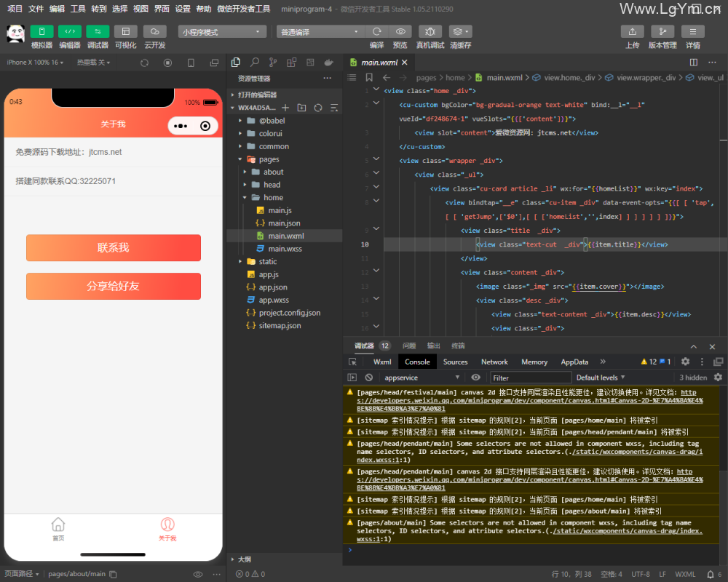Open the 普通编译 compile mode dropdown
Image resolution: width=728 pixels, height=582 pixels.
(x=320, y=31)
